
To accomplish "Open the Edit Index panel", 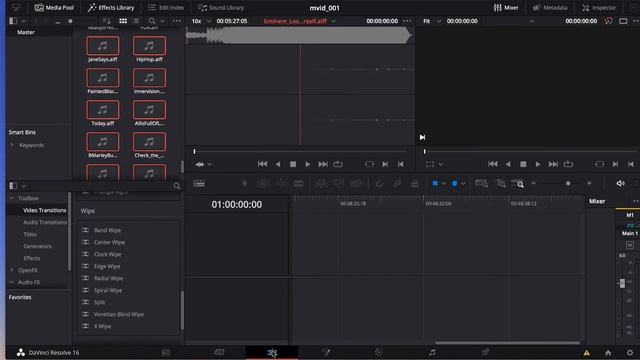I will (166, 8).
